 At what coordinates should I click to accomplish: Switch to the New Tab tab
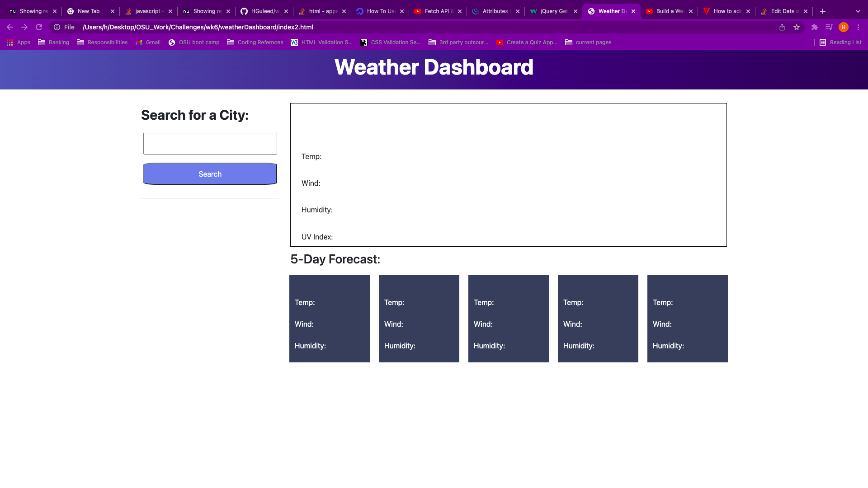pyautogui.click(x=88, y=11)
